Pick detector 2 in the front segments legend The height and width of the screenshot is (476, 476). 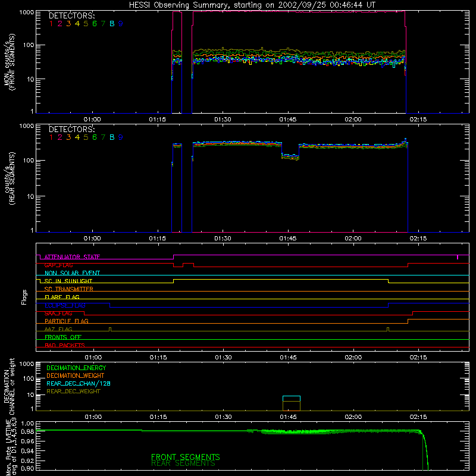coord(60,24)
